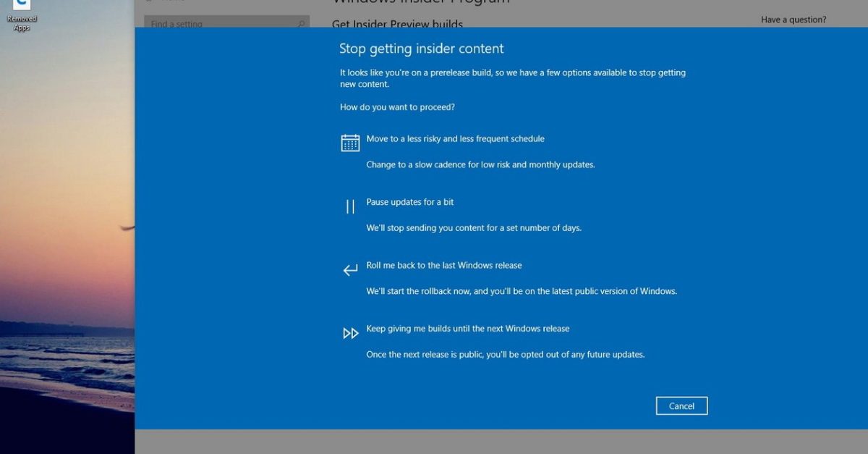Click the dialog title Stop getting insider content
This screenshot has width=868, height=454.
[x=422, y=49]
